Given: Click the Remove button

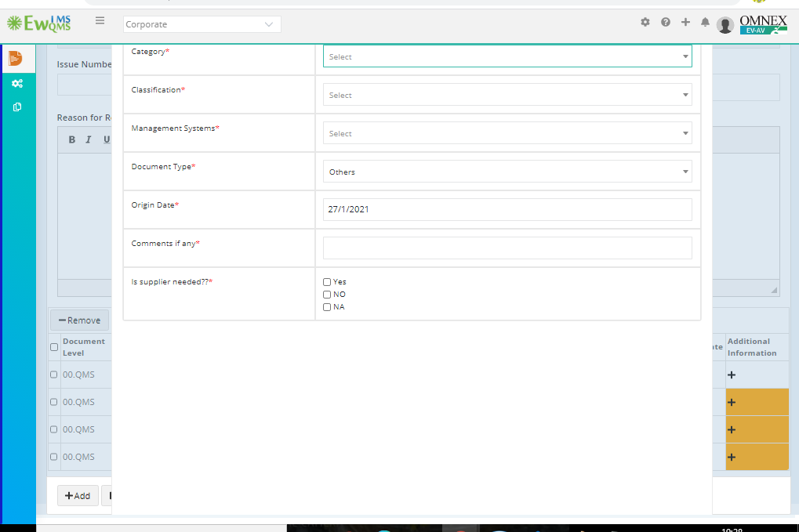Looking at the screenshot, I should tap(79, 320).
